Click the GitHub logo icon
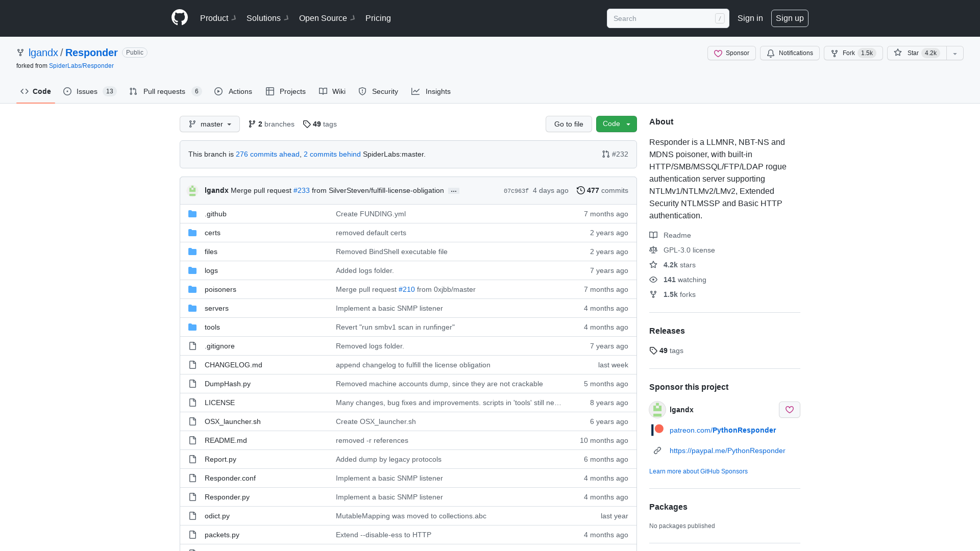This screenshot has width=980, height=551. 180,18
